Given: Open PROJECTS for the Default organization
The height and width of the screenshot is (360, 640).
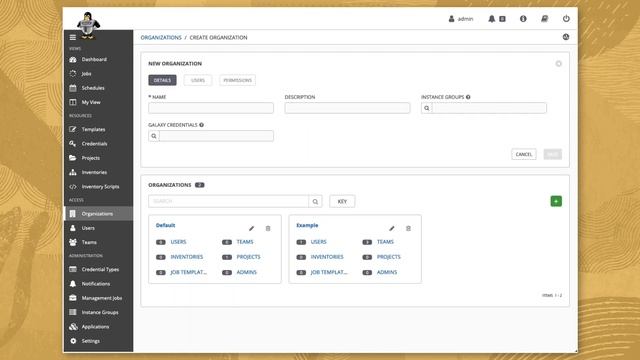Looking at the screenshot, I should click(248, 257).
